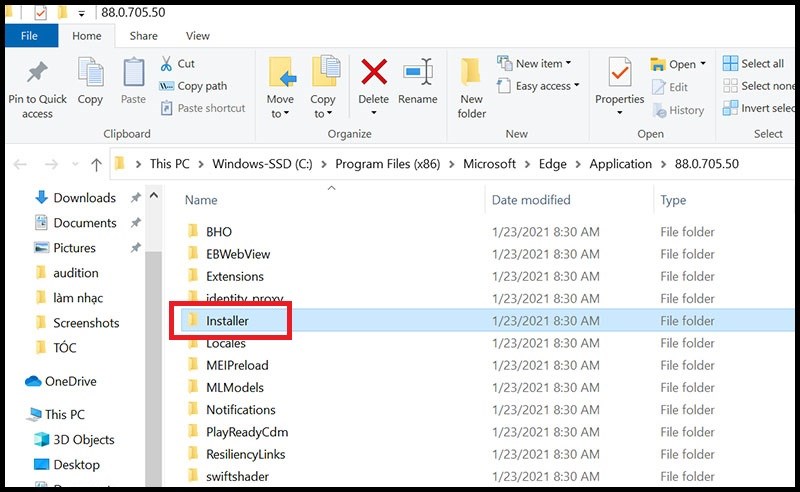The height and width of the screenshot is (492, 800).
Task: Click Microsoft breadcrumb segment
Action: 489,164
